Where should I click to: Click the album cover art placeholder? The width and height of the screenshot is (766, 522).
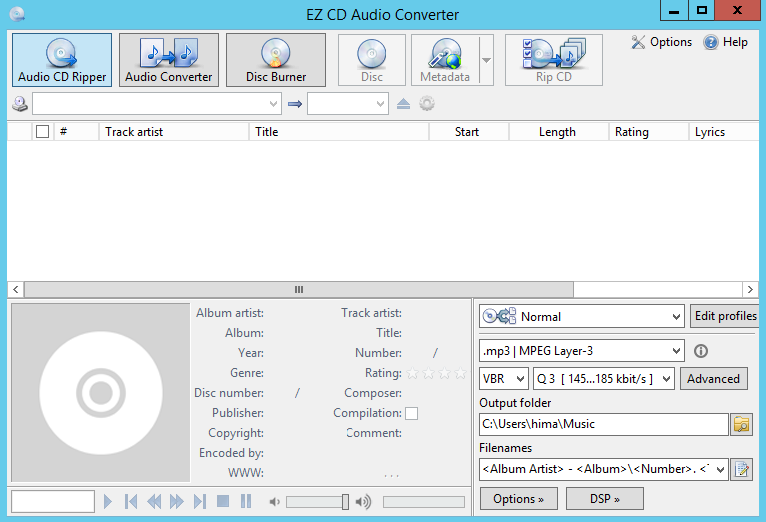click(101, 393)
